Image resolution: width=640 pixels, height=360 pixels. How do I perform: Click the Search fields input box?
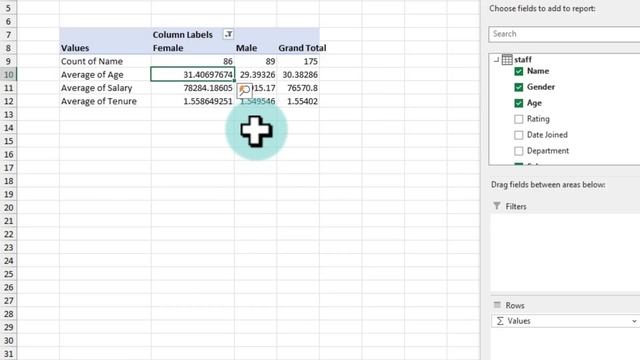pos(564,34)
